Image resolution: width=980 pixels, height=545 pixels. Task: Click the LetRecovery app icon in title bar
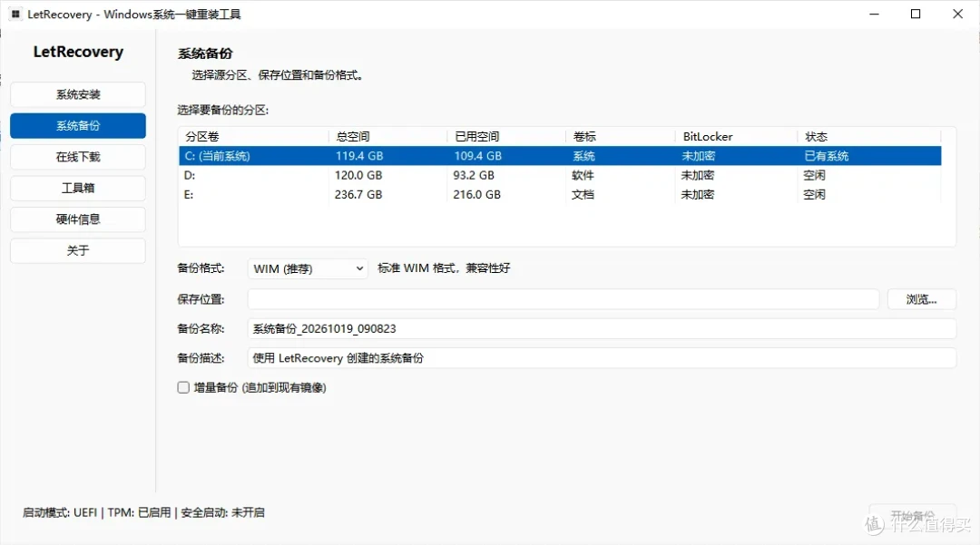pyautogui.click(x=15, y=14)
